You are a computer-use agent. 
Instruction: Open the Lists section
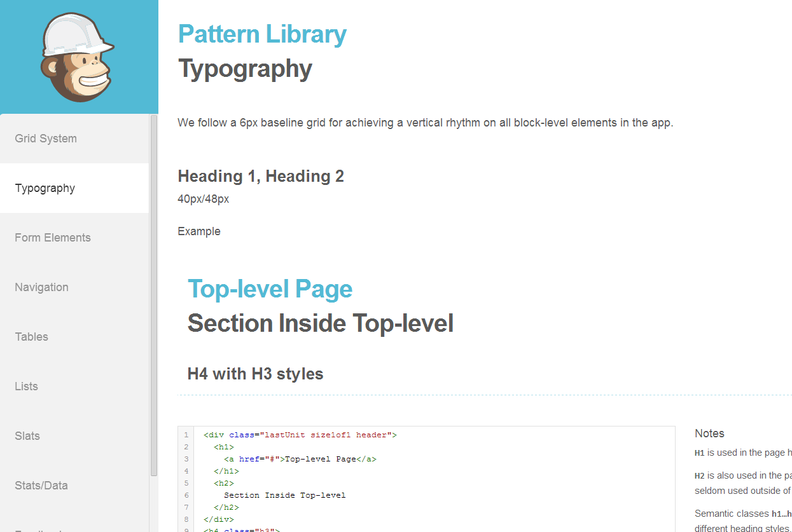(x=27, y=386)
